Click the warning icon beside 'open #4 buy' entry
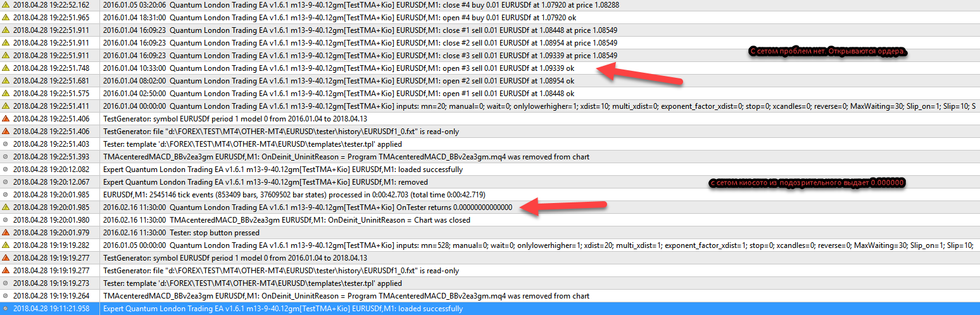Screen dimensions: 980x315 [6, 17]
